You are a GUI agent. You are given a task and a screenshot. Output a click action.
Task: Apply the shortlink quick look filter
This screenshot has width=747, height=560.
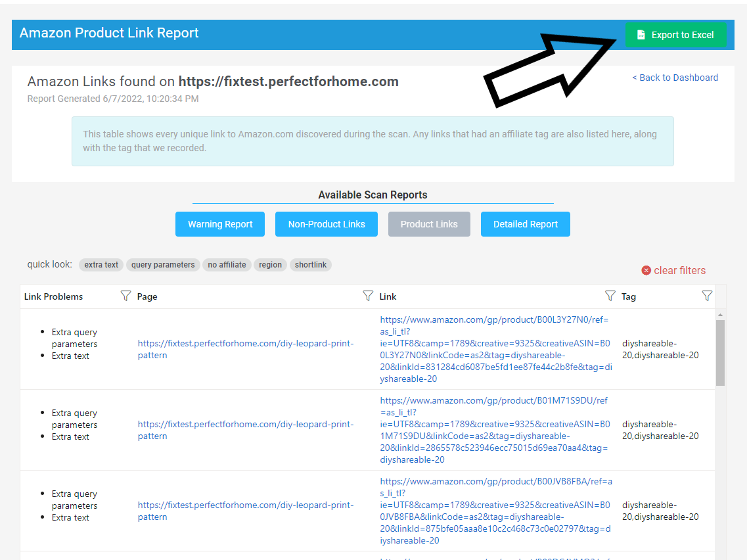pyautogui.click(x=311, y=264)
